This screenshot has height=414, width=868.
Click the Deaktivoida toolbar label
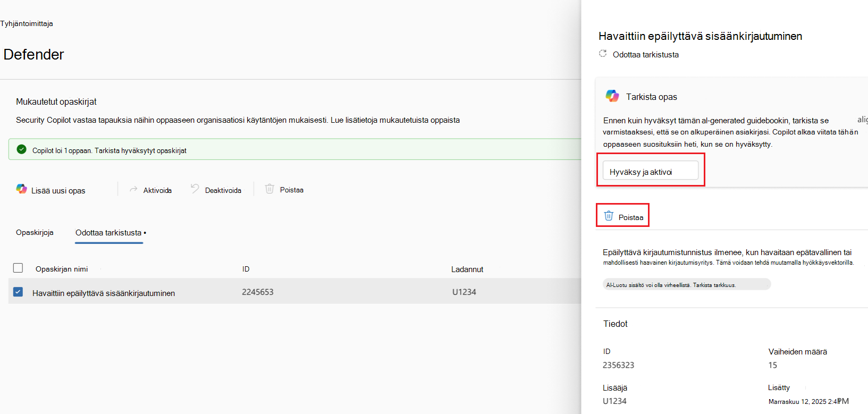[223, 190]
